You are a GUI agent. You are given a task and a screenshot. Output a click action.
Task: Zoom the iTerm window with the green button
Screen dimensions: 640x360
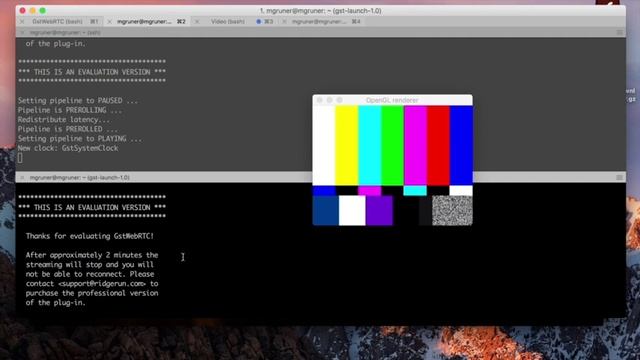[x=42, y=11]
